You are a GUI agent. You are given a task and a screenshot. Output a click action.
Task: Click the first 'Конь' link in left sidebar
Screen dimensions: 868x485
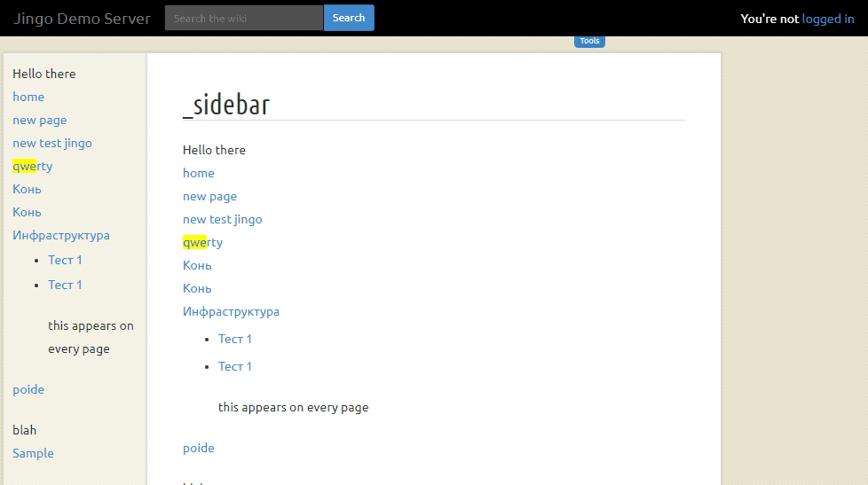(27, 189)
